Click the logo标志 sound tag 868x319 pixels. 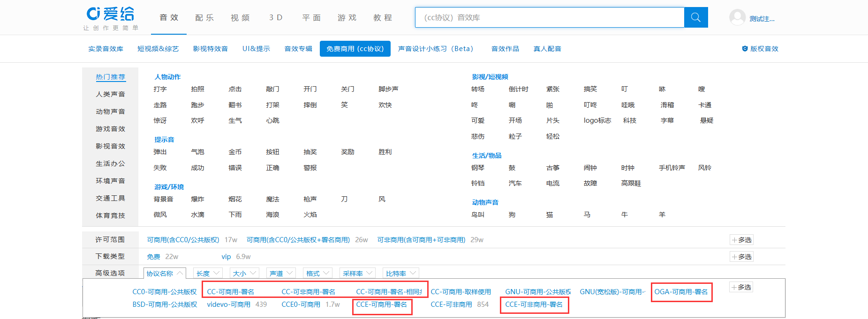pyautogui.click(x=597, y=120)
